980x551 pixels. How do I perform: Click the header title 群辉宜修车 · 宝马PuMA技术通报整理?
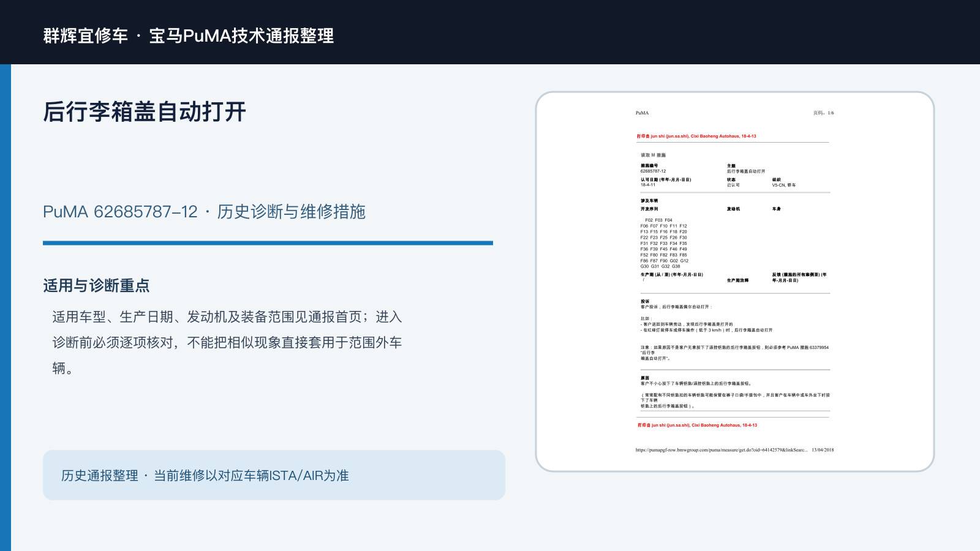click(189, 36)
